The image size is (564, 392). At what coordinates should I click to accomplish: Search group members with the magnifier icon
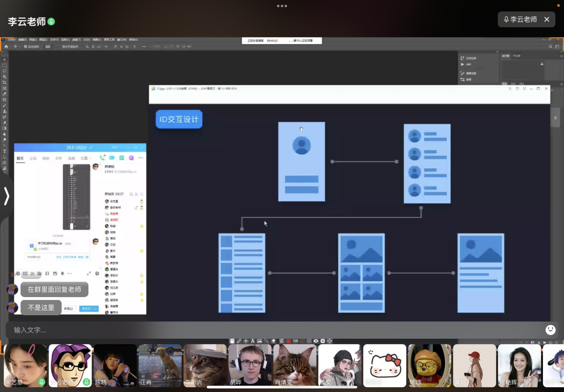pyautogui.click(x=142, y=194)
